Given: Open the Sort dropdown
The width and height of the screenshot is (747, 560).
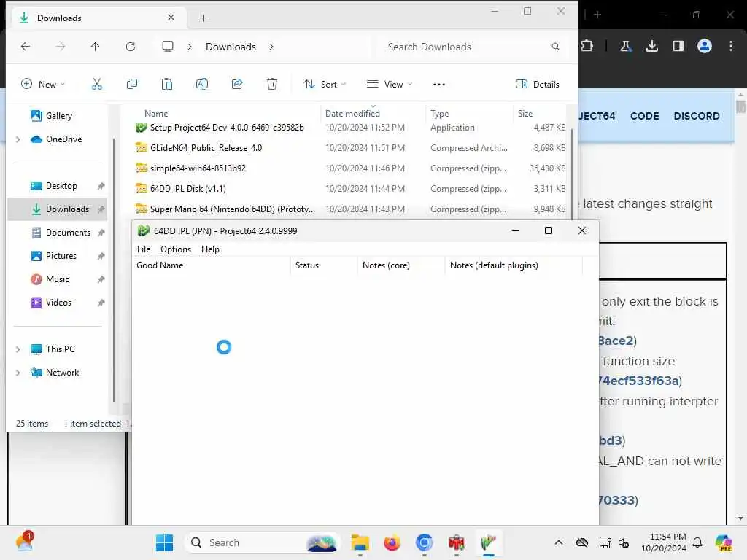Looking at the screenshot, I should click(325, 85).
